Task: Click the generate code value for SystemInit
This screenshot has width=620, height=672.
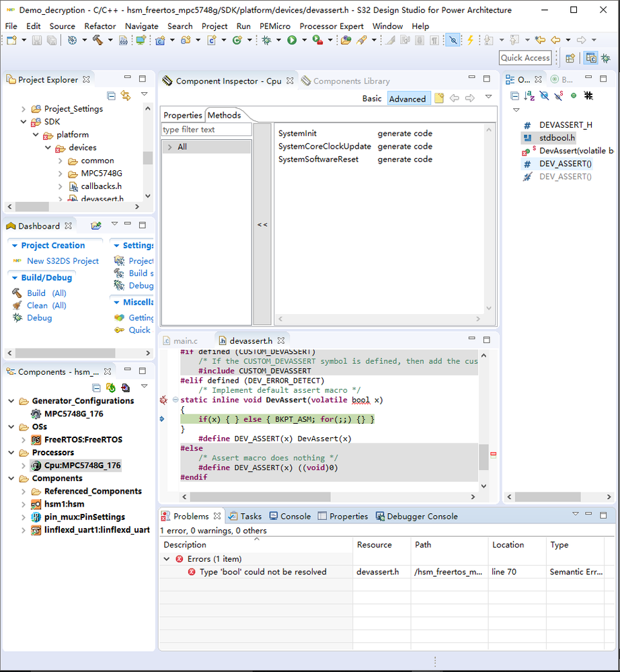Action: click(405, 133)
